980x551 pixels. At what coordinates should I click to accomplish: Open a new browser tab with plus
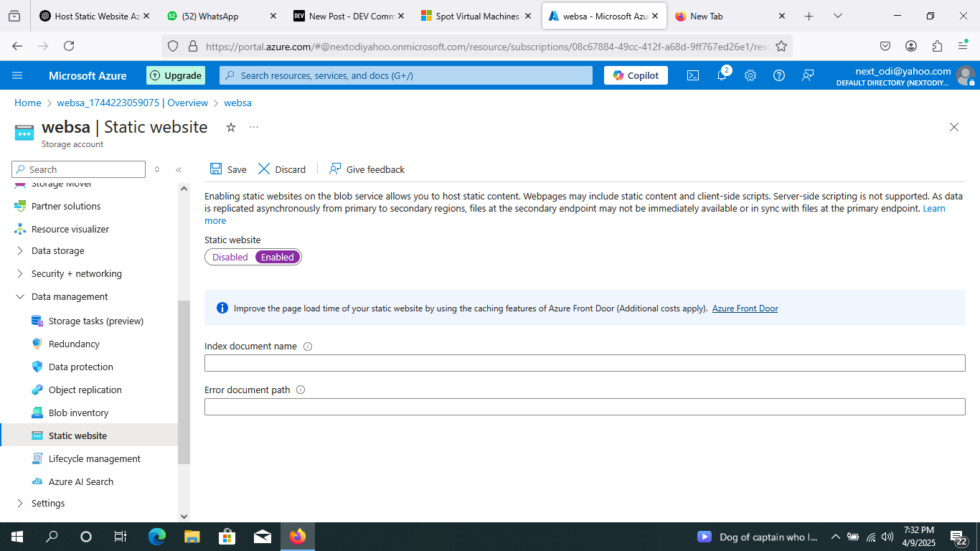point(809,16)
